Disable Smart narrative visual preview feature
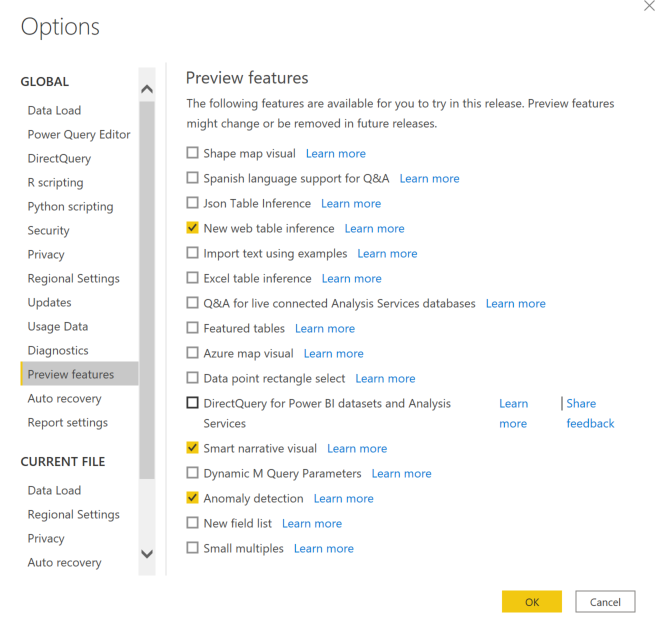 (x=193, y=449)
